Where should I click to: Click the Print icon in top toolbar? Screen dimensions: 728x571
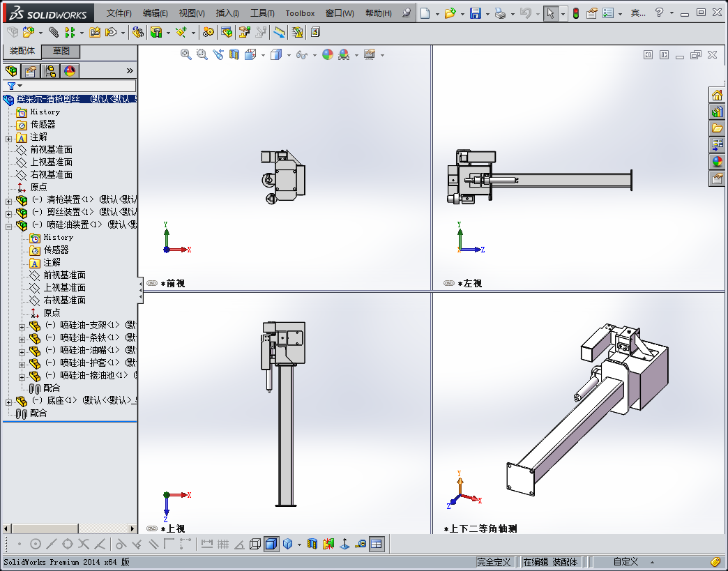pyautogui.click(x=500, y=13)
